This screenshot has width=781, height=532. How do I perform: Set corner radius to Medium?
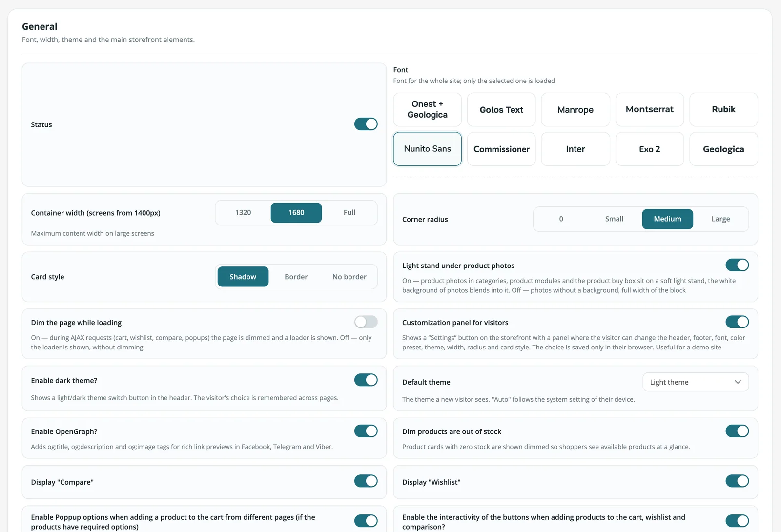667,219
